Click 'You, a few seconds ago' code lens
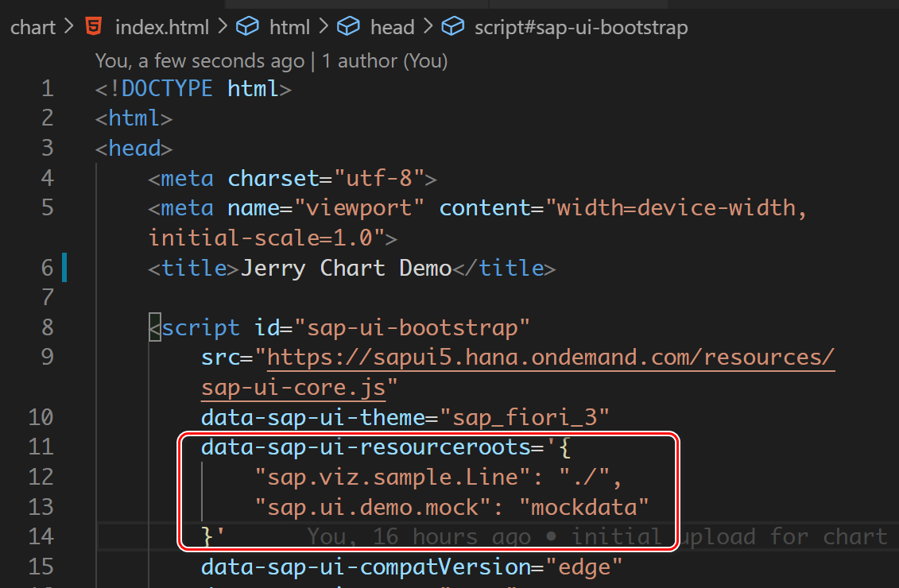This screenshot has width=899, height=588. (x=200, y=60)
